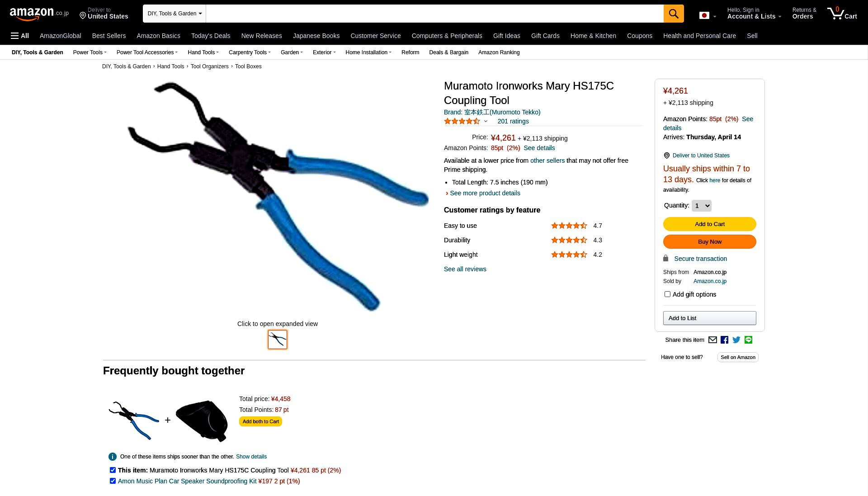Share this item via email icon

coord(712,340)
